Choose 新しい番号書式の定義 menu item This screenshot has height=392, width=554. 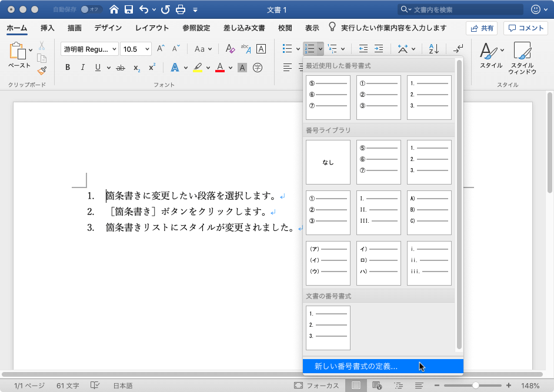pos(383,366)
